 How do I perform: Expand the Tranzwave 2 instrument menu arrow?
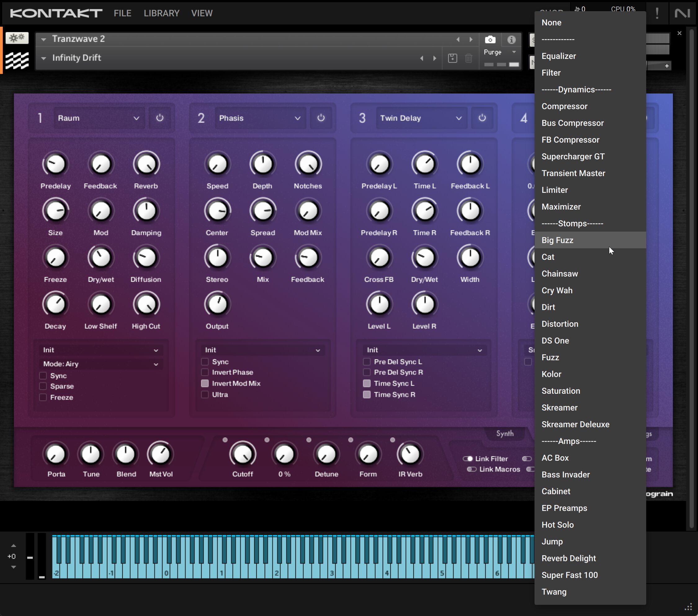(43, 40)
